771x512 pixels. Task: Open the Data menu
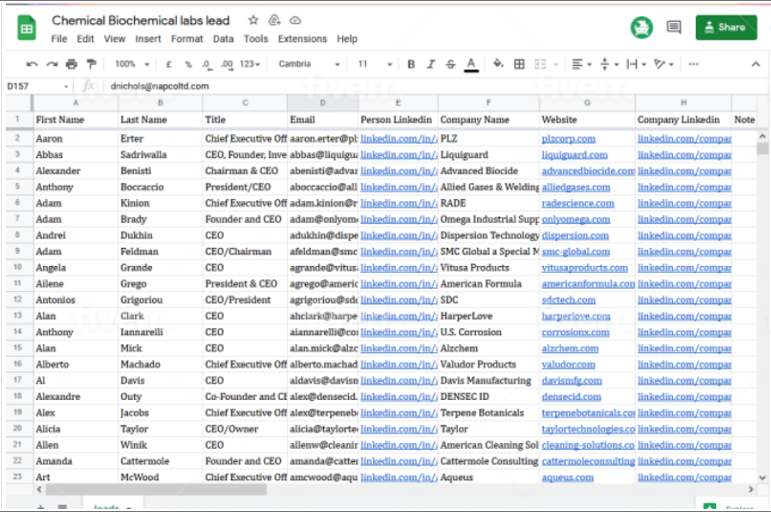click(x=223, y=39)
